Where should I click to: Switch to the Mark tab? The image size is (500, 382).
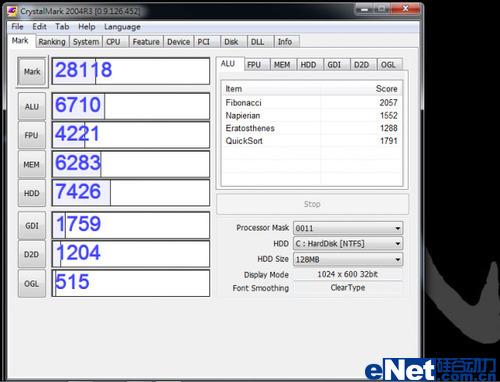pos(20,41)
